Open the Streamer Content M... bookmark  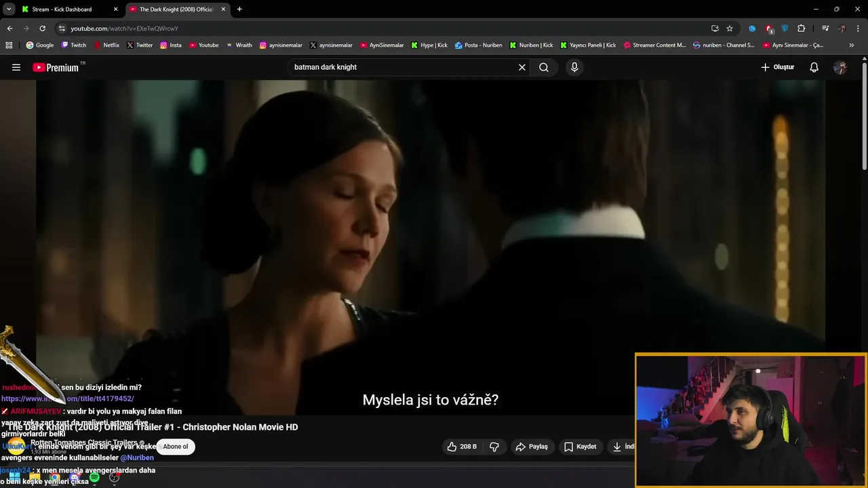[654, 45]
